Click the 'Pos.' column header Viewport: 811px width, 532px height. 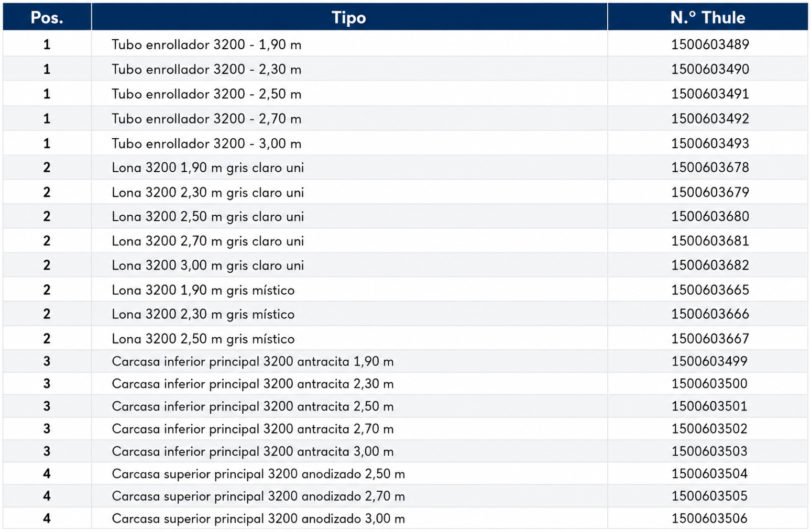(x=47, y=17)
